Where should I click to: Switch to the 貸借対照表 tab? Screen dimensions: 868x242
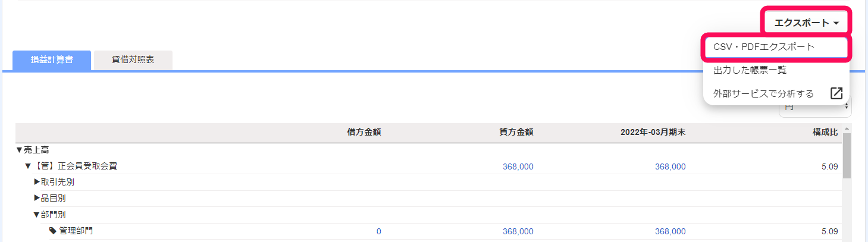click(x=133, y=60)
